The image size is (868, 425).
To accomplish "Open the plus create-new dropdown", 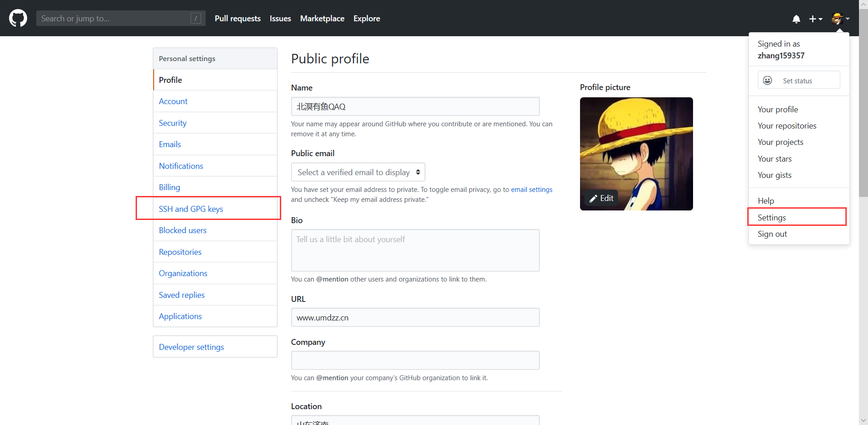I will click(x=816, y=19).
